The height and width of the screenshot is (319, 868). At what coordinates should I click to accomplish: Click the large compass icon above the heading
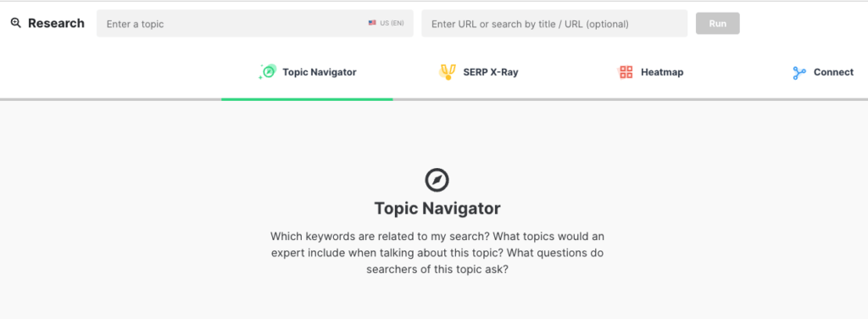click(x=437, y=180)
